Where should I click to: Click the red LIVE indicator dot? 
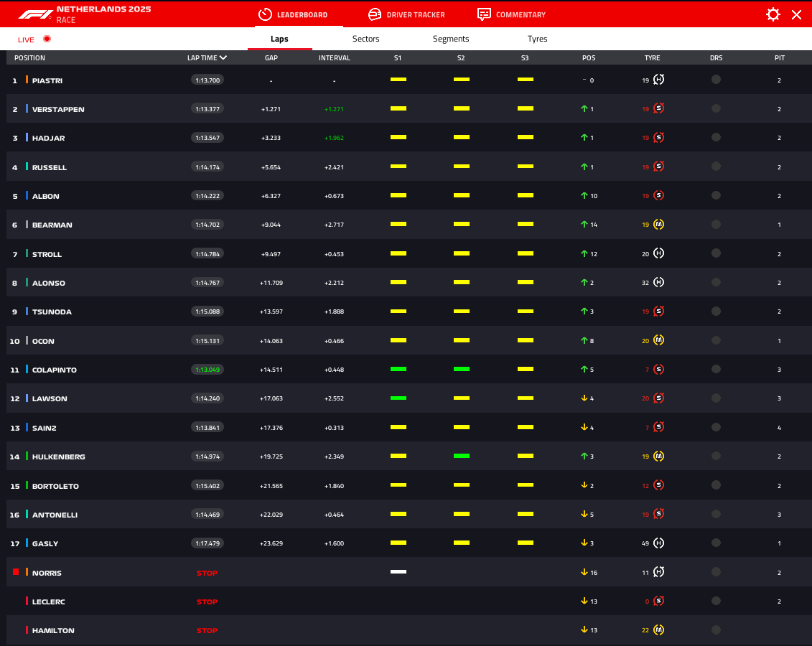[47, 39]
